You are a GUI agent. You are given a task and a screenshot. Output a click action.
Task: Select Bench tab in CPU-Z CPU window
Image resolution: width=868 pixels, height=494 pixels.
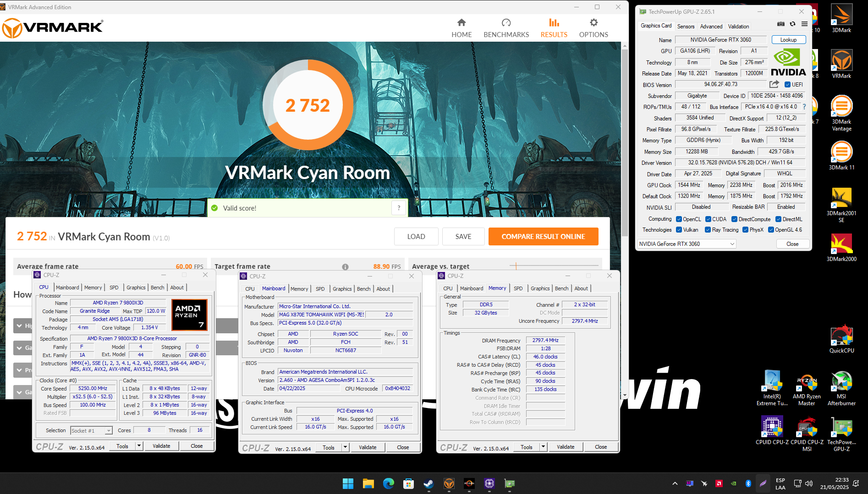pyautogui.click(x=157, y=288)
